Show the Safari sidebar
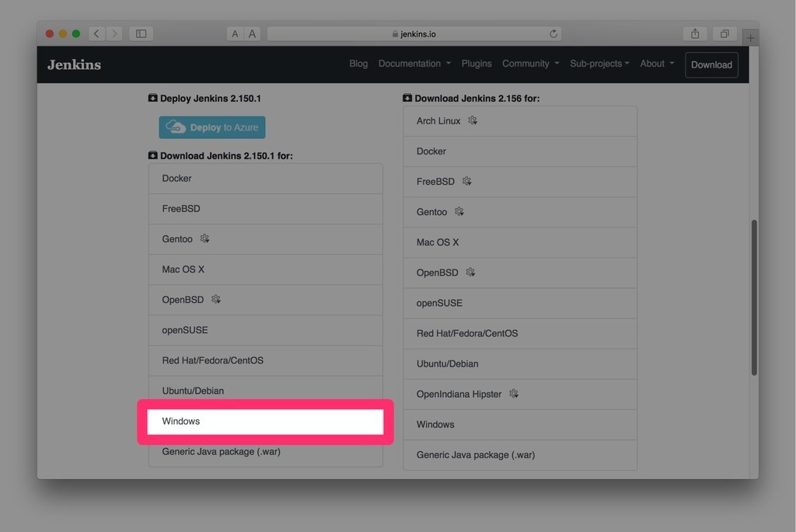796x532 pixels. (x=141, y=34)
